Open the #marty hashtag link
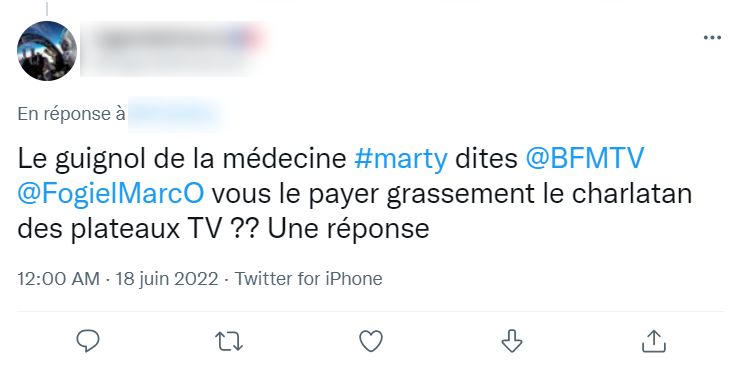Screen dimensions: 741x367 pyautogui.click(x=401, y=158)
